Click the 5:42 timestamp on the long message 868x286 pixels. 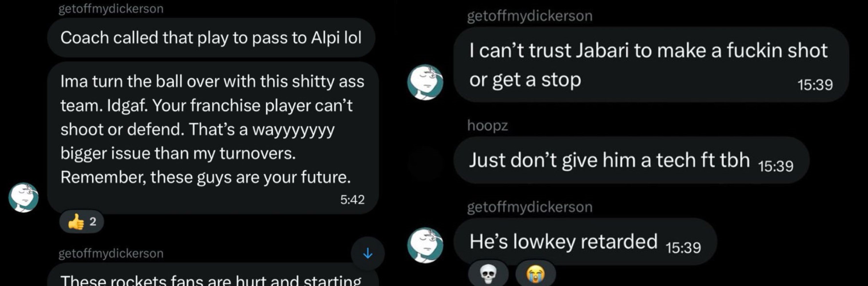[x=352, y=200]
